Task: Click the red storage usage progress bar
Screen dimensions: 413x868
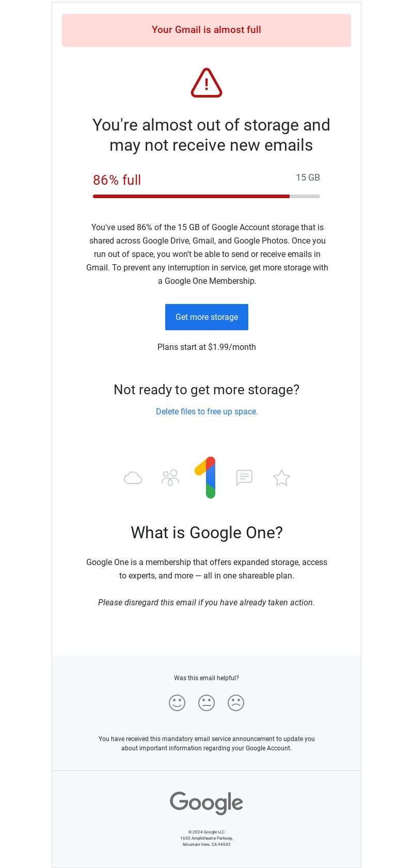Action: [x=206, y=196]
